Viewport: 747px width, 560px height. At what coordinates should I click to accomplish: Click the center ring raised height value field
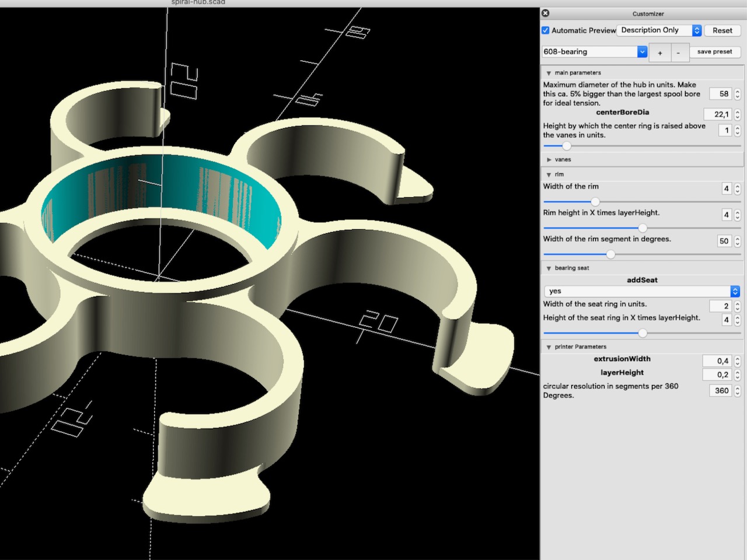(x=725, y=131)
